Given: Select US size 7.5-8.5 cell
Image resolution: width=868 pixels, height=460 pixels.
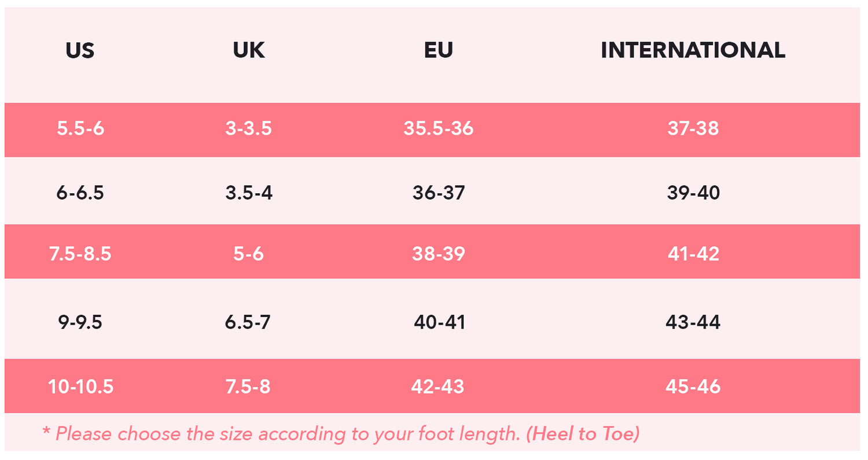Looking at the screenshot, I should tap(80, 253).
